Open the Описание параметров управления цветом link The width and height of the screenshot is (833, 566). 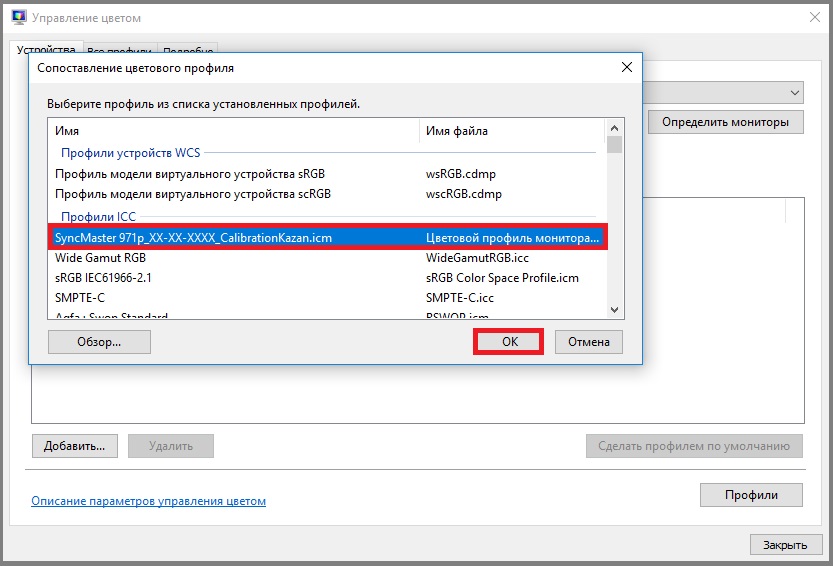point(148,501)
